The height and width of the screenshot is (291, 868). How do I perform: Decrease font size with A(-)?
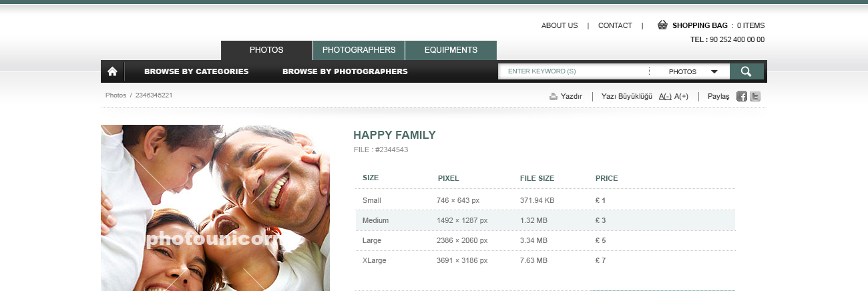pos(665,96)
